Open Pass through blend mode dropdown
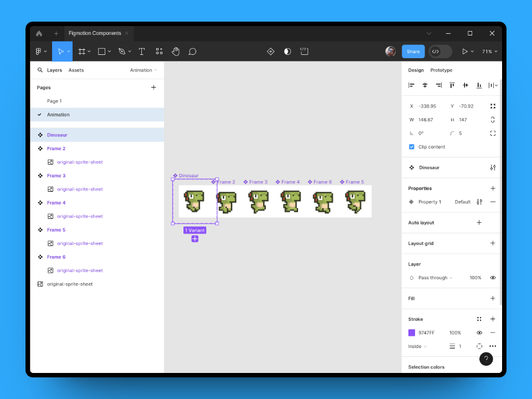Image resolution: width=532 pixels, height=399 pixels. point(436,278)
